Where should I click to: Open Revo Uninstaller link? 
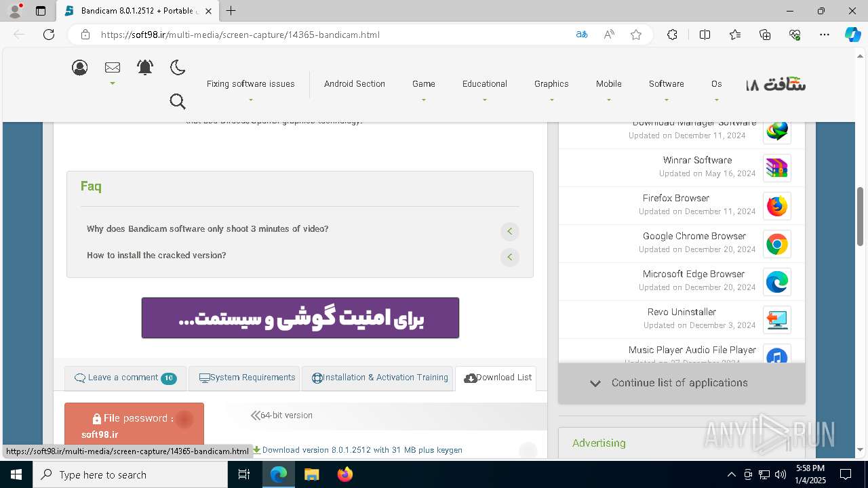(x=682, y=312)
